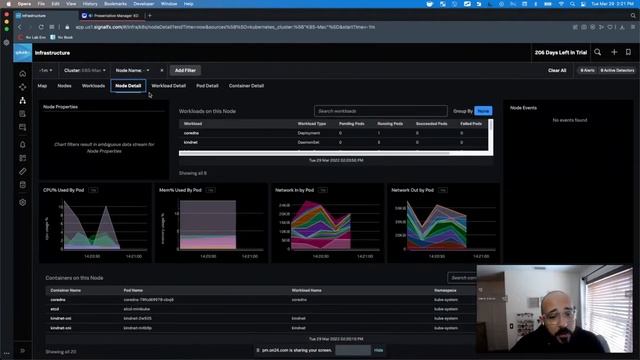Open macOS Spotlight search icon
This screenshot has width=640, height=360.
572,4
